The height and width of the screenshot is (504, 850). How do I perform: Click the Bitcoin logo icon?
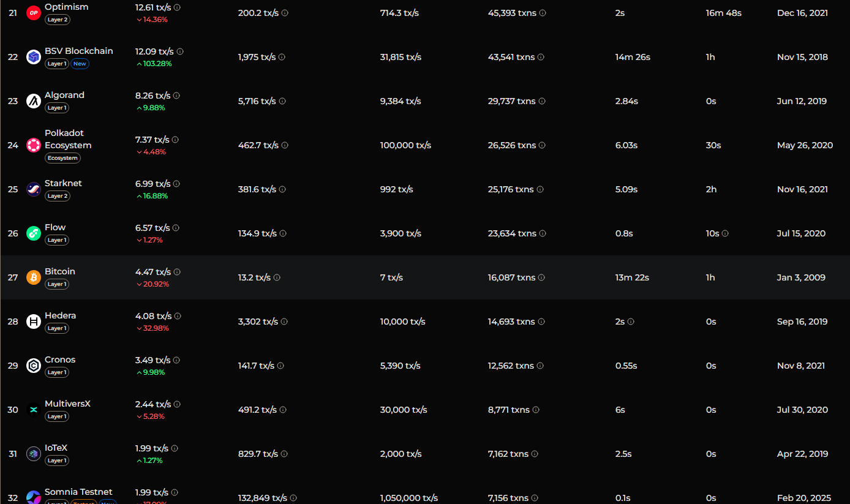(x=34, y=277)
